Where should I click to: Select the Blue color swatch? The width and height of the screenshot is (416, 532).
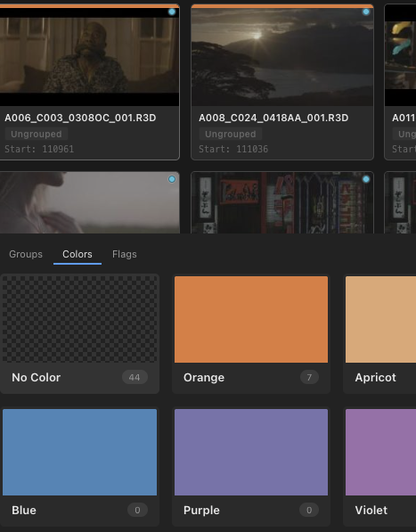coord(79,452)
